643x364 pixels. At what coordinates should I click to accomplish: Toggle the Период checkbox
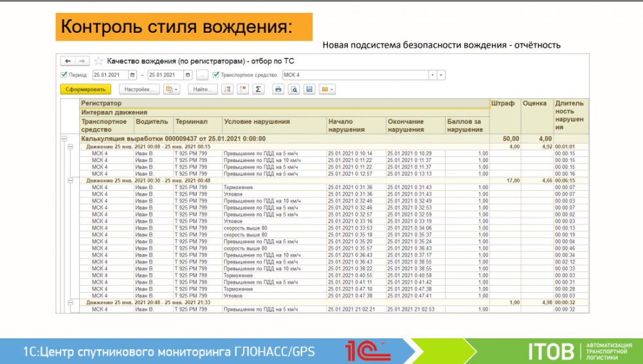[64, 75]
